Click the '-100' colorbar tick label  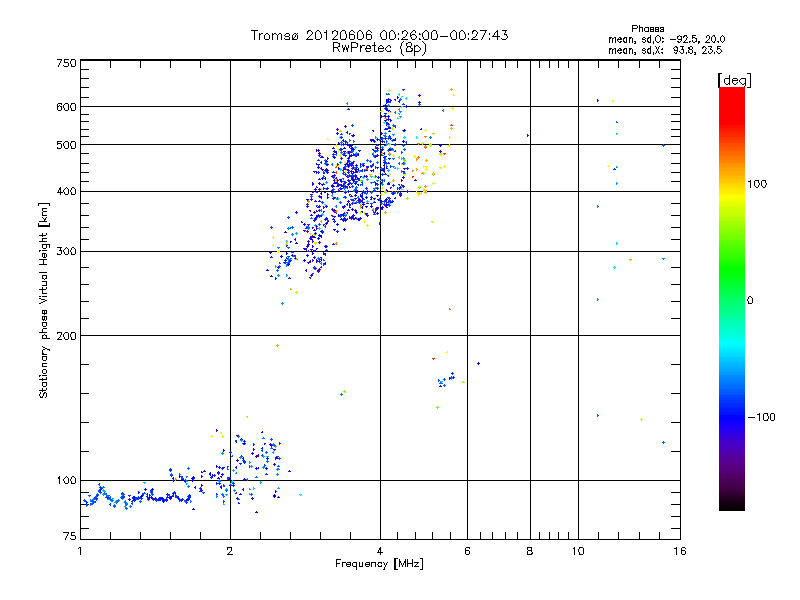click(x=762, y=417)
